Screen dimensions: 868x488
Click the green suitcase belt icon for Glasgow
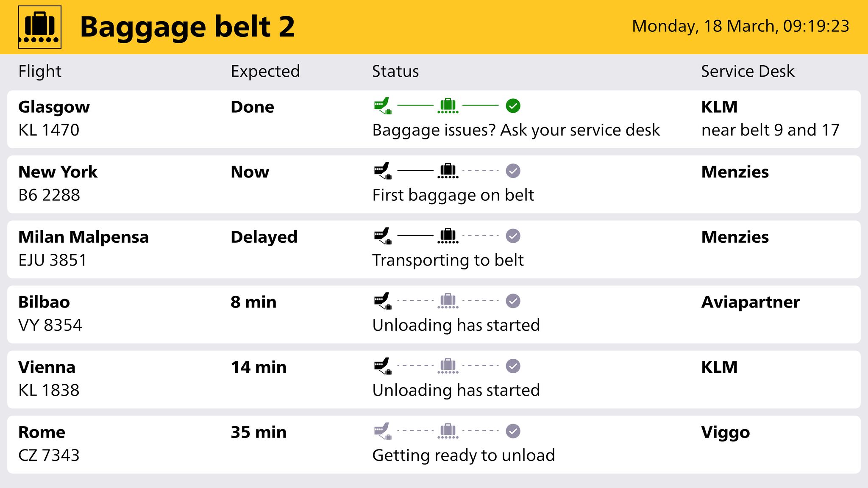pos(448,106)
